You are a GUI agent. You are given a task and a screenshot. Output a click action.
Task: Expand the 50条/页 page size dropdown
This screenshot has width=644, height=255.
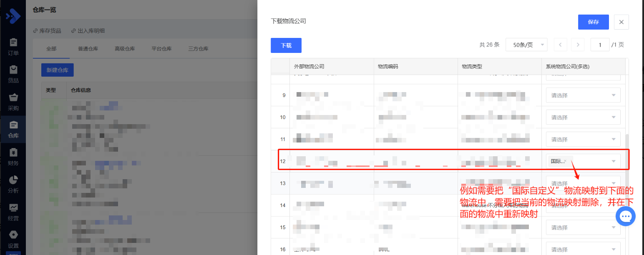click(x=526, y=45)
